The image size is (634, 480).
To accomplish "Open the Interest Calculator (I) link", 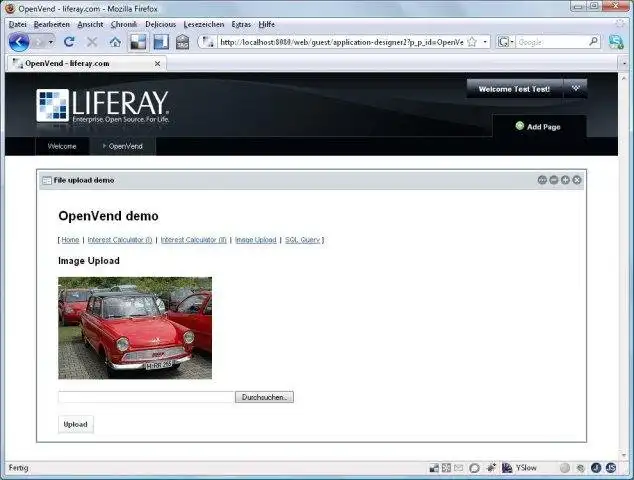I will pyautogui.click(x=120, y=240).
